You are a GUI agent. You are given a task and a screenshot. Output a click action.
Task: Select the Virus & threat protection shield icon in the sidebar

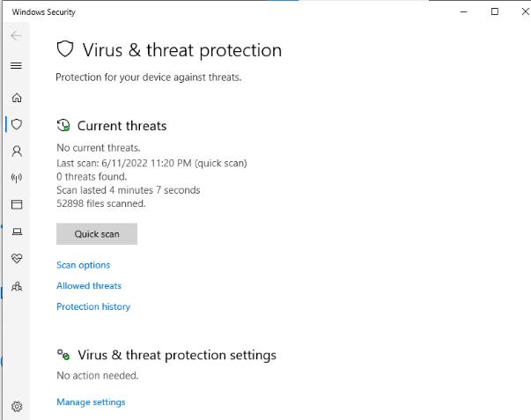pyautogui.click(x=16, y=124)
